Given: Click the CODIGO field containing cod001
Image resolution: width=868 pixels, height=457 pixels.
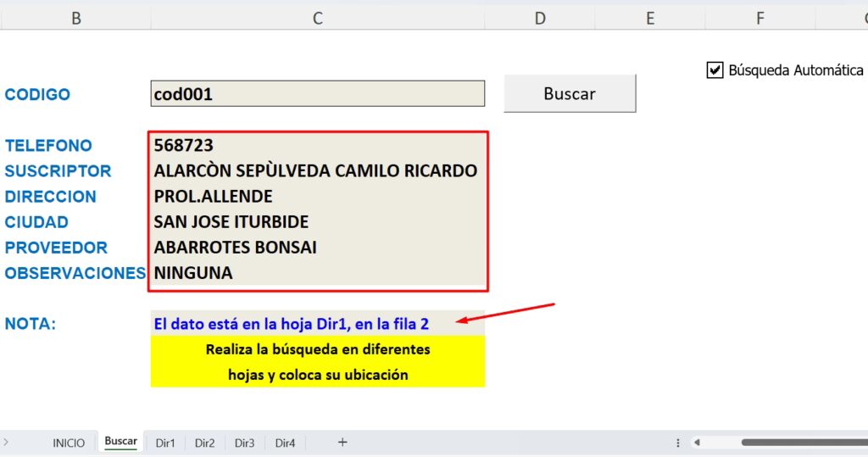Looking at the screenshot, I should 317,94.
